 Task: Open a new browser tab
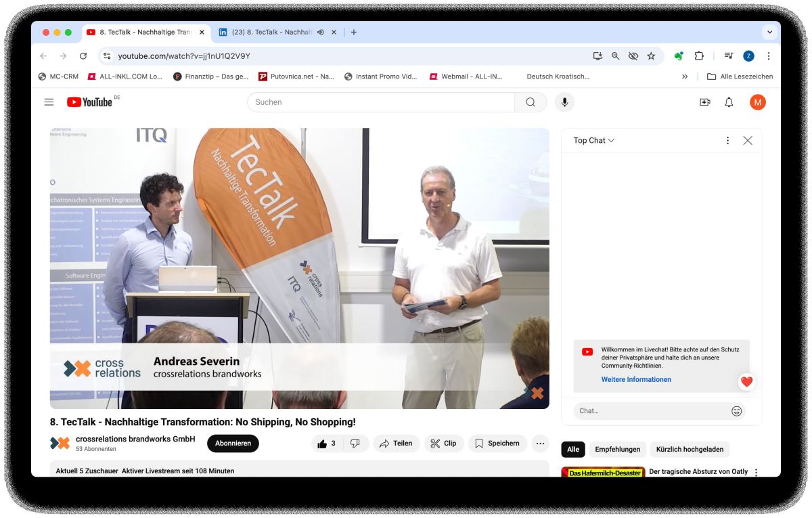point(353,32)
